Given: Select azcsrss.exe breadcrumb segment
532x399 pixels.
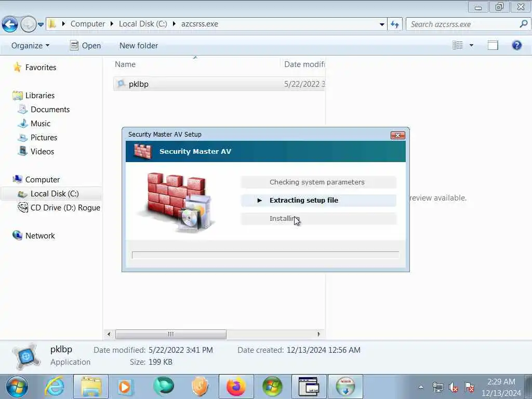Looking at the screenshot, I should (199, 24).
